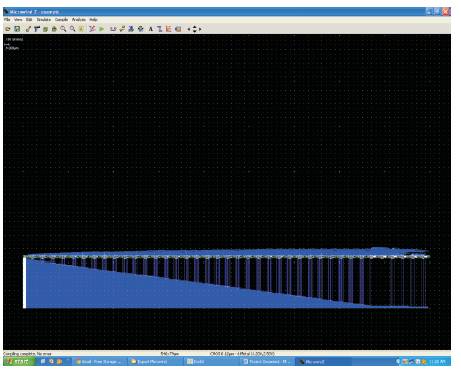Viewport: 461px width, 372px height.
Task: Click the right pan arrow in toolbar
Action: (200, 29)
